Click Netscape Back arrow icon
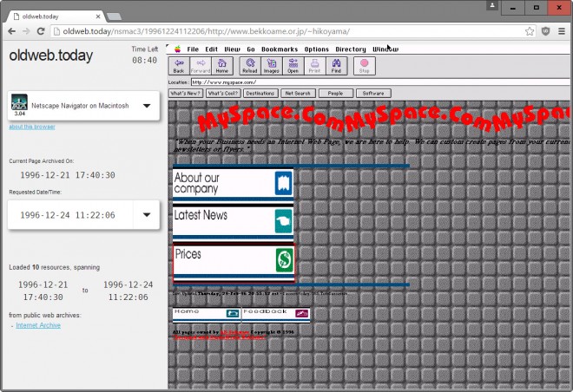This screenshot has width=573, height=392. [x=179, y=65]
